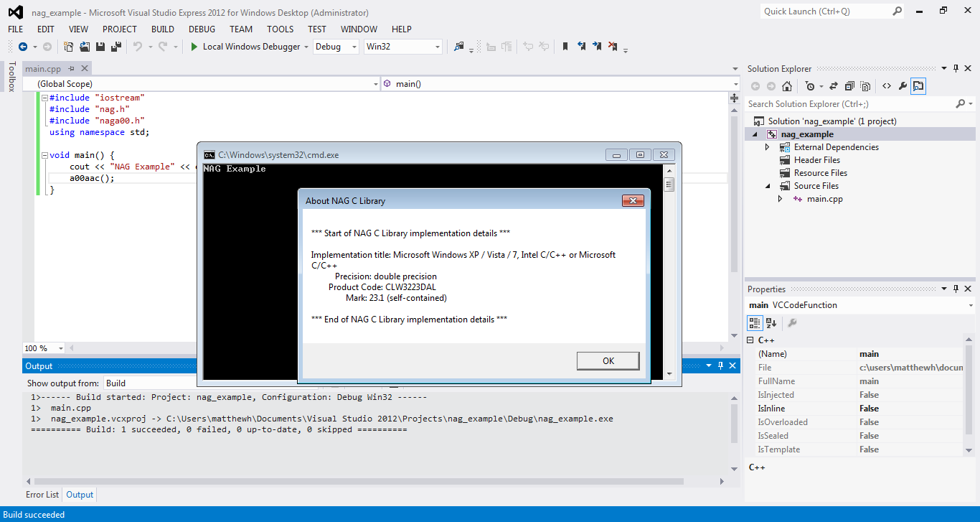Open project Properties wrench icon

[903, 86]
